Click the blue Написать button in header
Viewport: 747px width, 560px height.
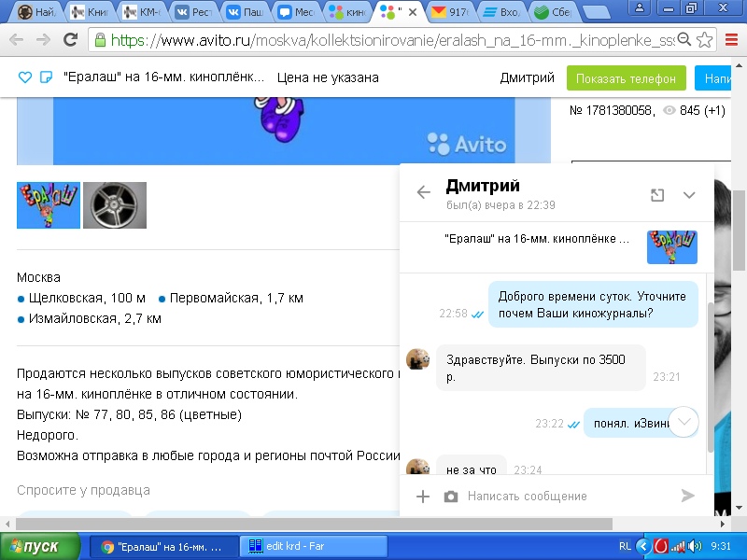712,78
